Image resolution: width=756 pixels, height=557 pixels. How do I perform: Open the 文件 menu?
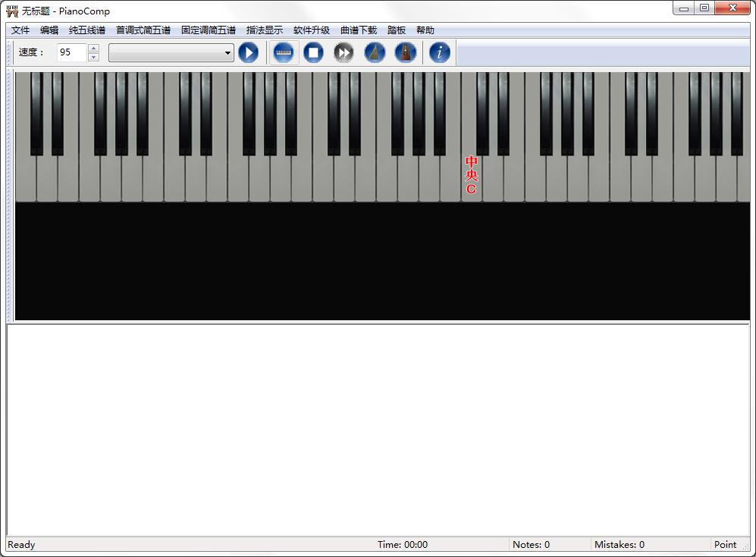(20, 30)
